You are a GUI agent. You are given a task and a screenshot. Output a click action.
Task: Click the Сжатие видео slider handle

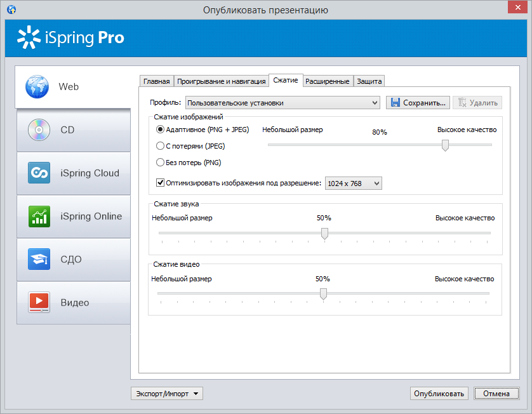(323, 294)
